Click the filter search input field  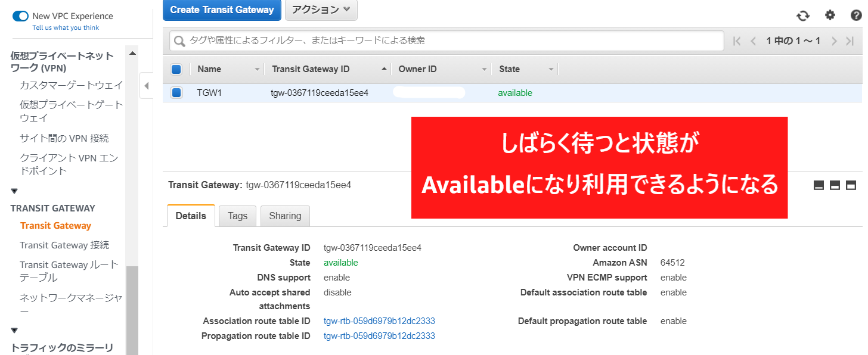[x=447, y=41]
